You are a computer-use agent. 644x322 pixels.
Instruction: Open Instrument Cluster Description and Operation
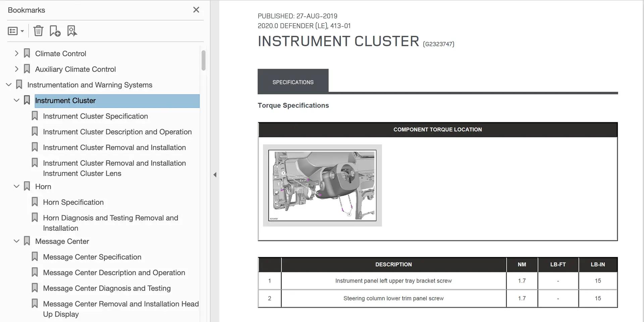[x=117, y=132]
